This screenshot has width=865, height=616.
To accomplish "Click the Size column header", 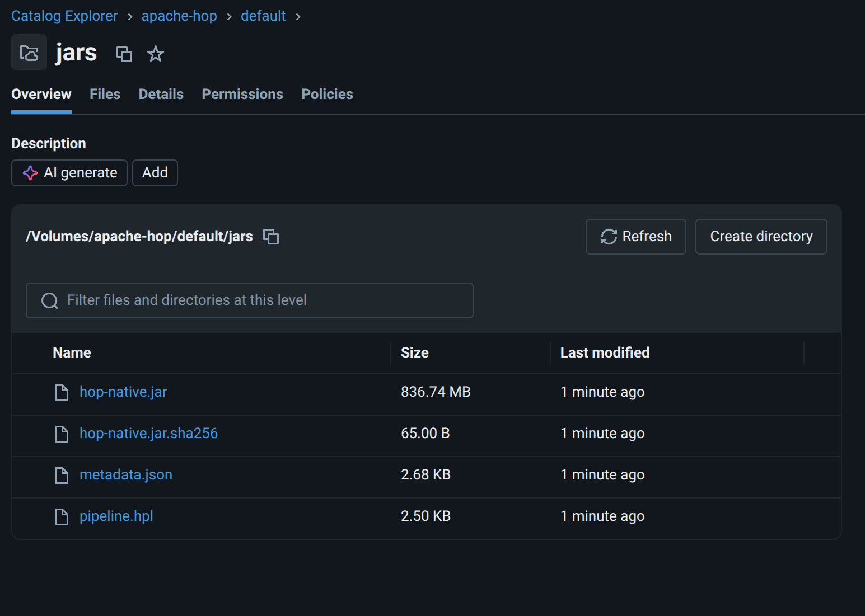I will [415, 352].
